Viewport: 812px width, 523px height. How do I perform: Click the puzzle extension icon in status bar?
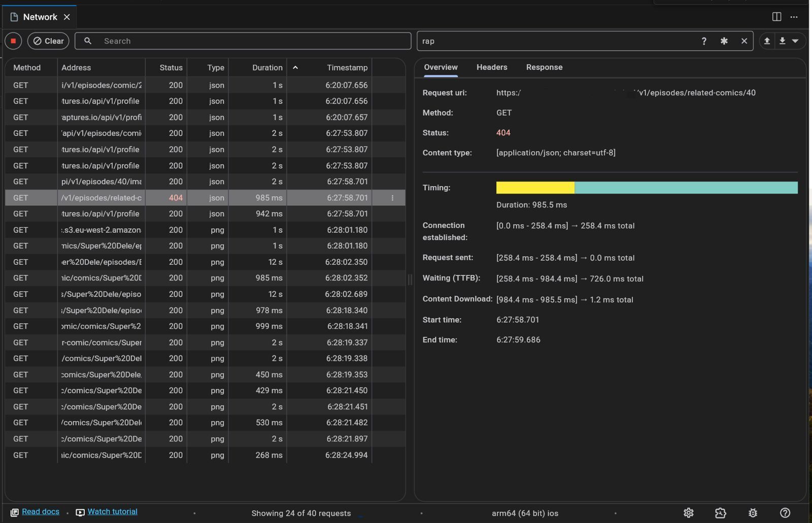click(720, 513)
